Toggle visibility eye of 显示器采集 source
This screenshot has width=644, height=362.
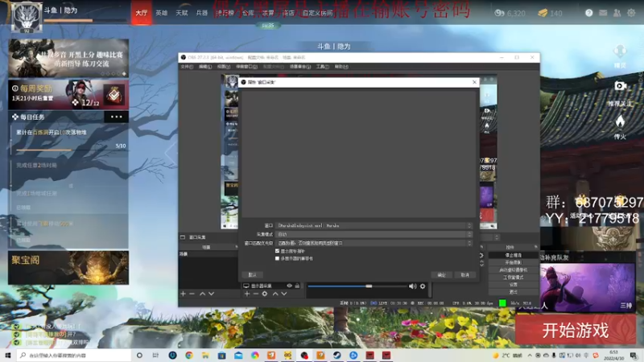289,286
